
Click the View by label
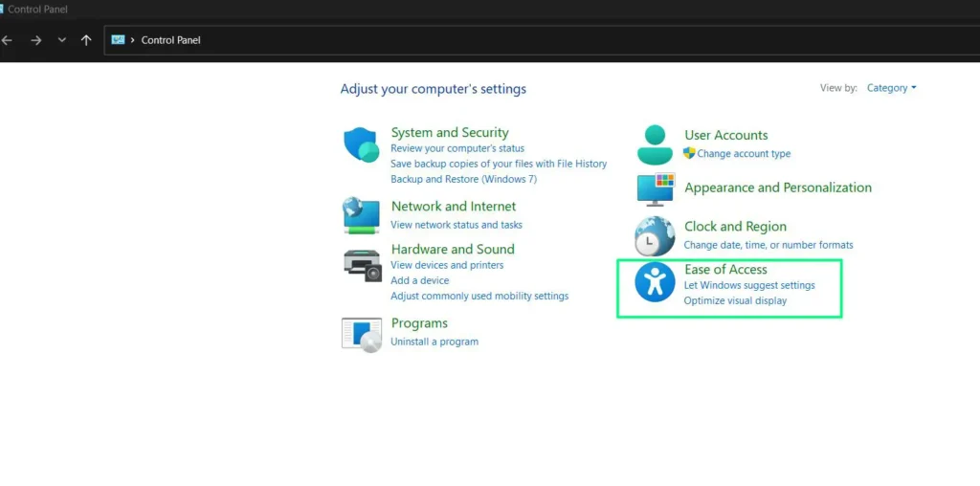click(x=838, y=88)
